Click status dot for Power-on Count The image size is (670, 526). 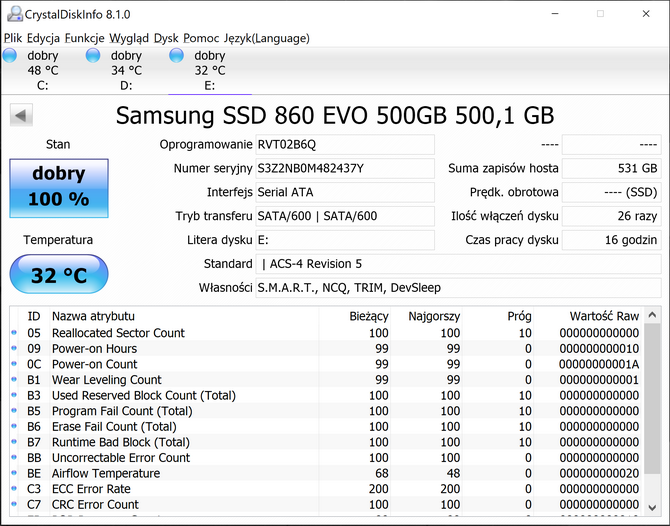tap(14, 364)
